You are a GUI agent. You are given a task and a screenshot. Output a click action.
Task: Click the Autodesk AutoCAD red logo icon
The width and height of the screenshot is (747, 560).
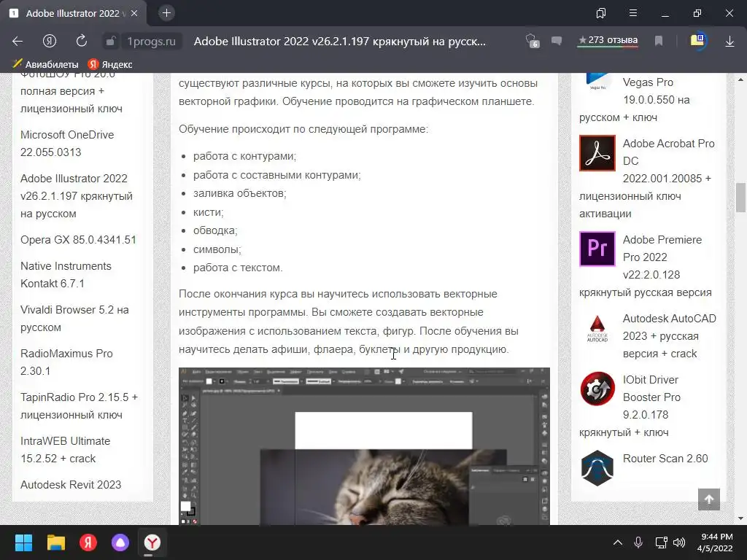[597, 329]
